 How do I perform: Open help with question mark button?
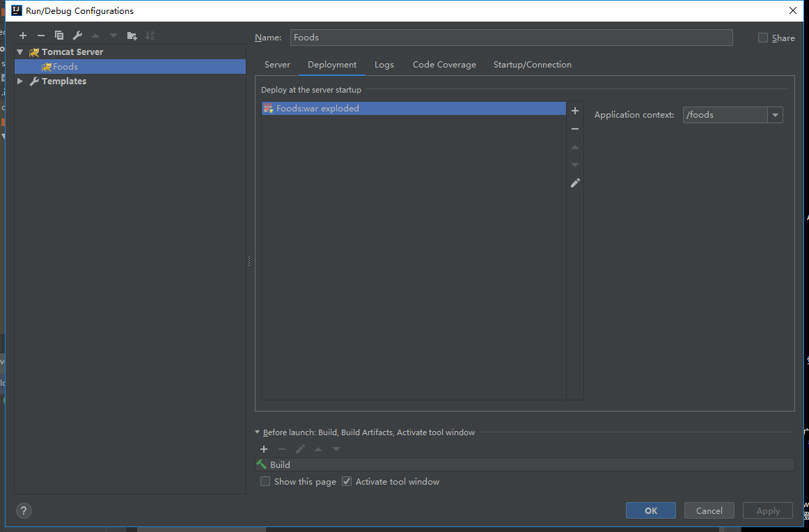pos(24,511)
